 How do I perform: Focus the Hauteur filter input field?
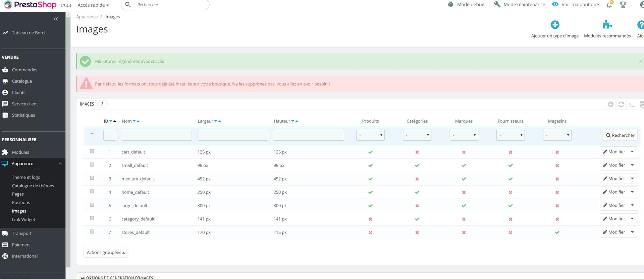309,135
